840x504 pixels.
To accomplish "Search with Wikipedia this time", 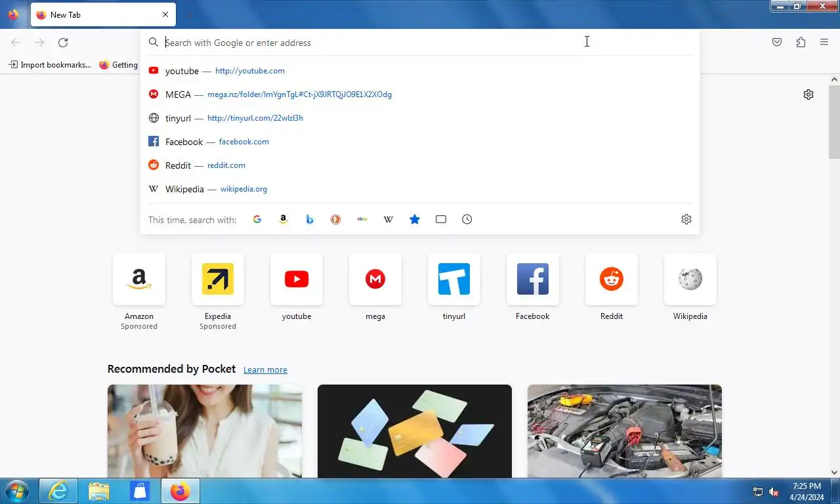I will tap(388, 219).
